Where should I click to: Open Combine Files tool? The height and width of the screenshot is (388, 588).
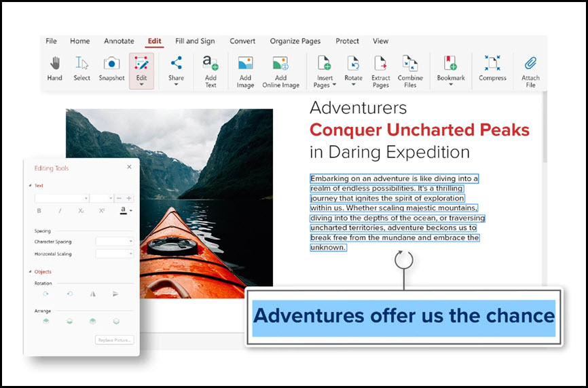click(410, 71)
